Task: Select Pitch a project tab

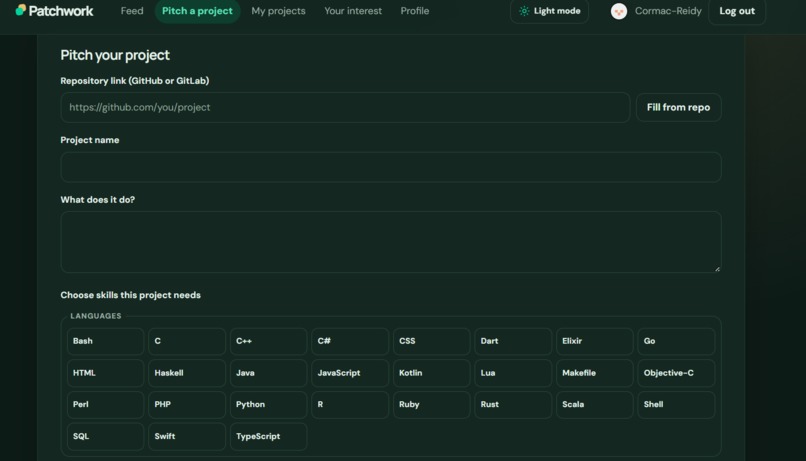Action: tap(197, 11)
